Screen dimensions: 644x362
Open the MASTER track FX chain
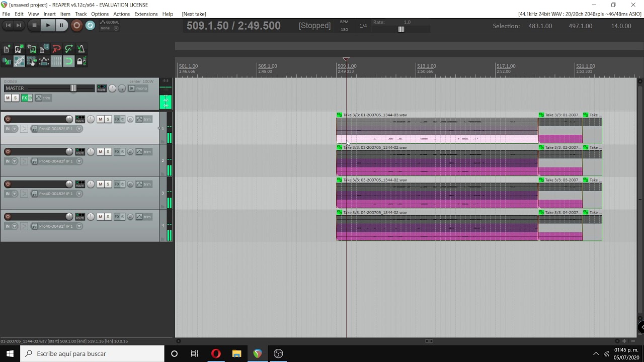pos(25,98)
